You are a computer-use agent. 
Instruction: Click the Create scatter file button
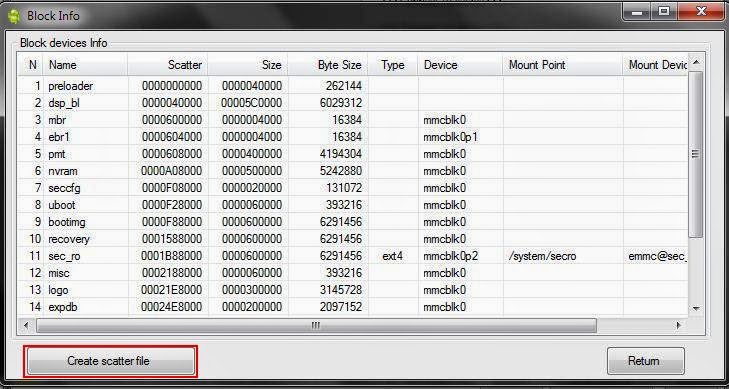point(111,361)
